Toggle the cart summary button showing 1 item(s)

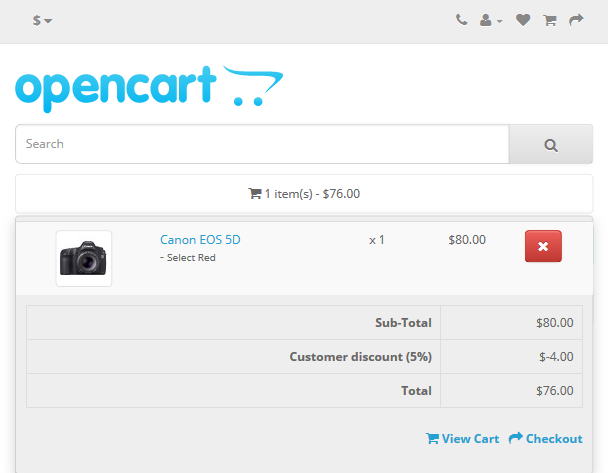(304, 193)
